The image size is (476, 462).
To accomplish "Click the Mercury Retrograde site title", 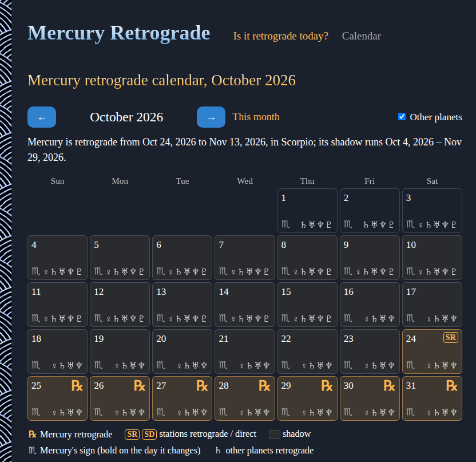I will coord(118,33).
